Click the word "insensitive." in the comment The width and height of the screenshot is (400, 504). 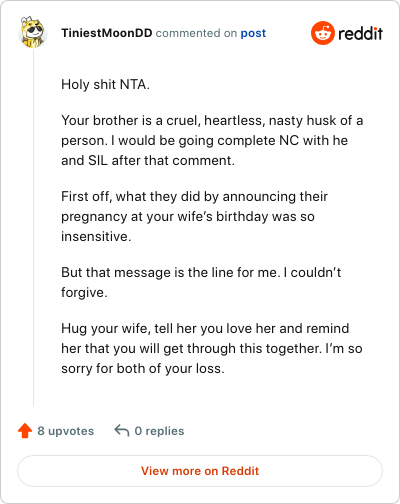(96, 236)
